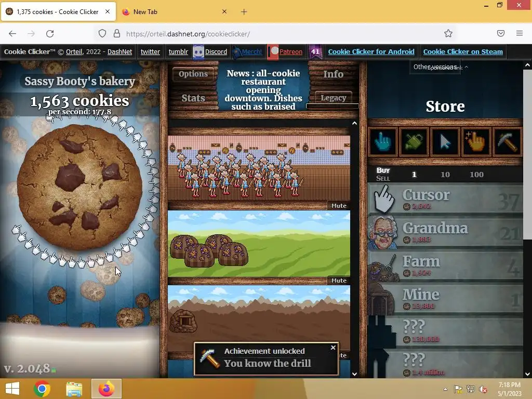This screenshot has height=399, width=532.
Task: Click the Action Center flag icon
Action: pyautogui.click(x=458, y=389)
